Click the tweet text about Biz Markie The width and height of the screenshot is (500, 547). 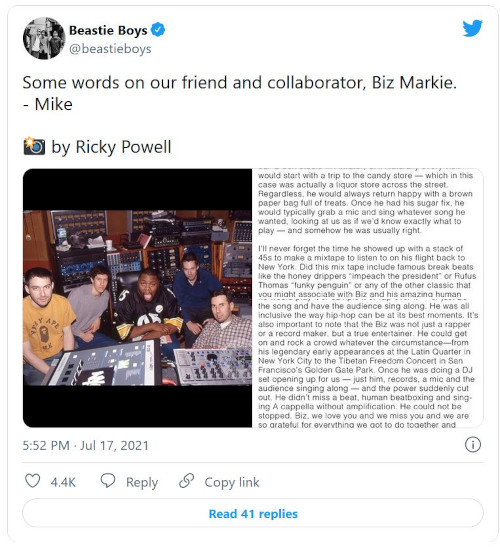point(240,93)
